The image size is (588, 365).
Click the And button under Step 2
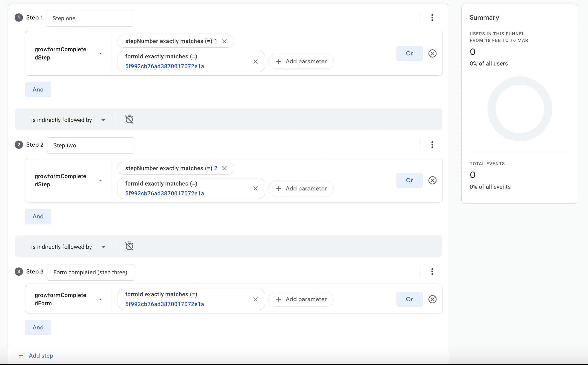[x=38, y=216]
